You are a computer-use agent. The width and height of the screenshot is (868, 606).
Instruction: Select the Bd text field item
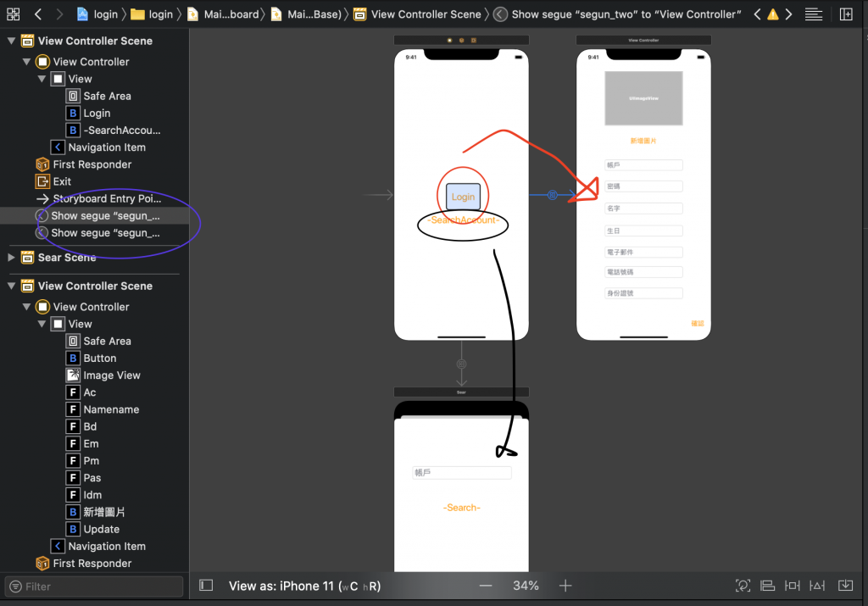pyautogui.click(x=81, y=426)
